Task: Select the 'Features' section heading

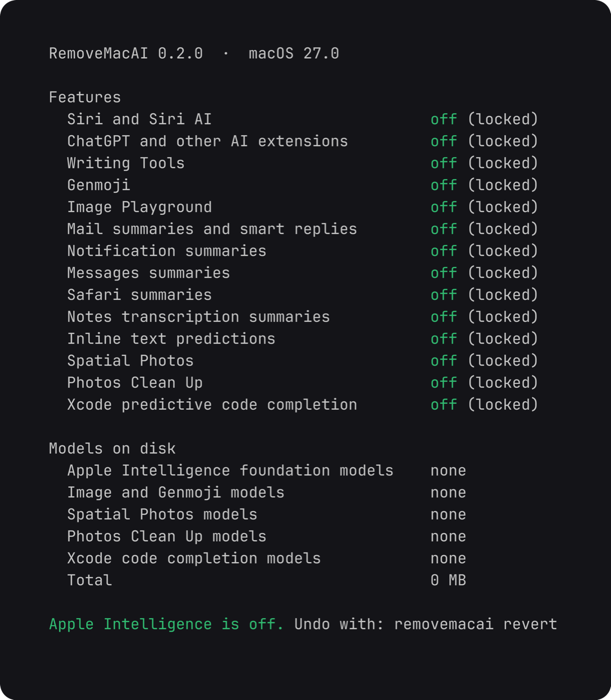Action: 85,97
